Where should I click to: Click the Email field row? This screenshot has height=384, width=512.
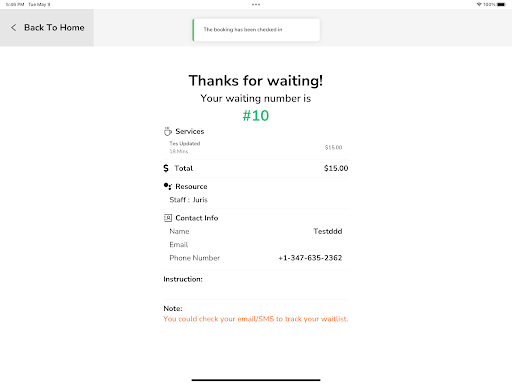coord(256,245)
